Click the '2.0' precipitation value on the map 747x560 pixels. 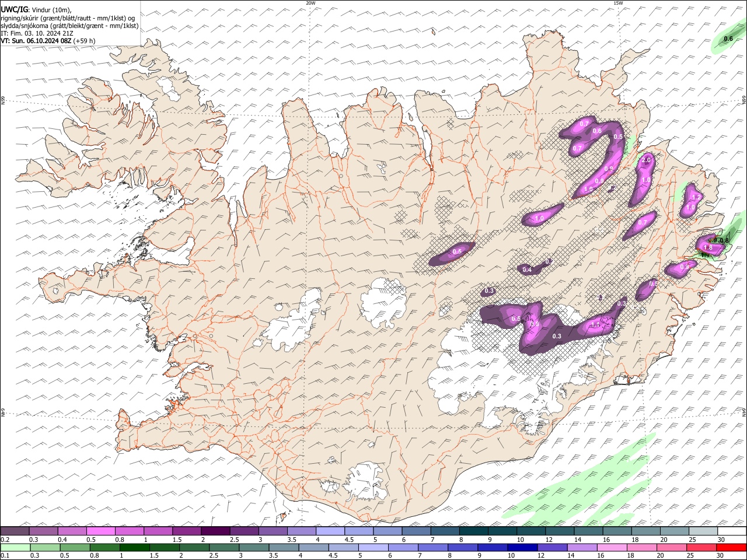click(646, 160)
